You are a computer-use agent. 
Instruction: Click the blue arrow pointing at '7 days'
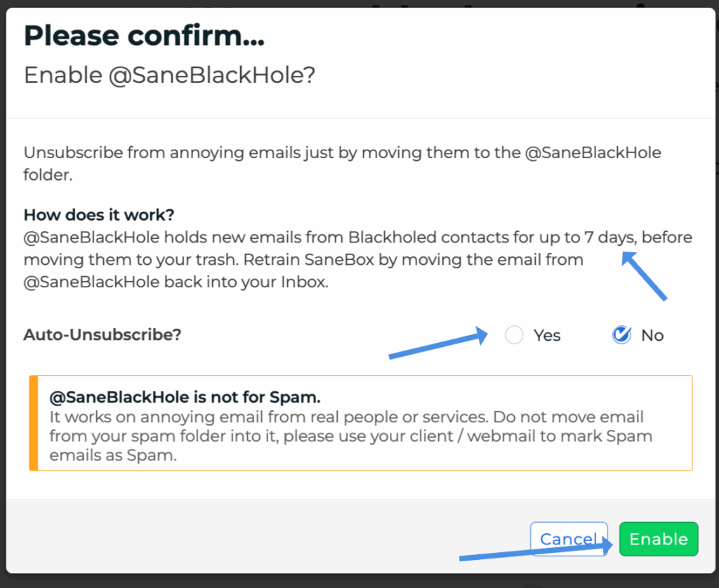point(643,277)
